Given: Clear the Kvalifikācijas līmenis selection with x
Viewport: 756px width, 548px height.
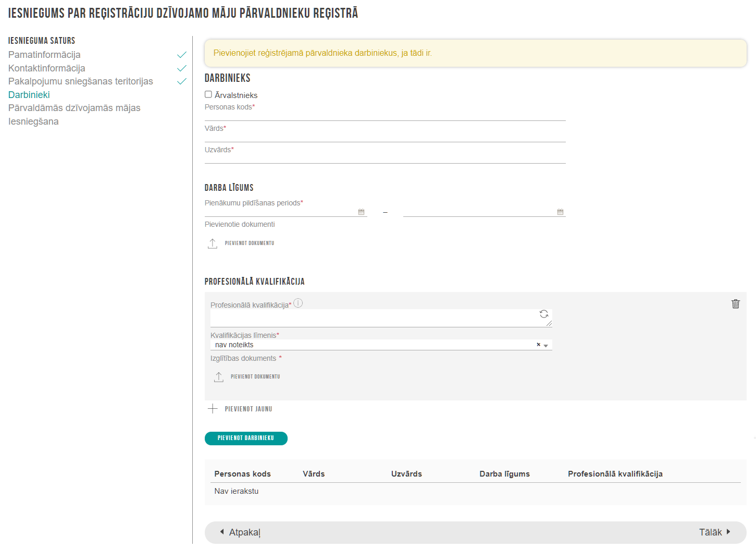Looking at the screenshot, I should pos(538,345).
